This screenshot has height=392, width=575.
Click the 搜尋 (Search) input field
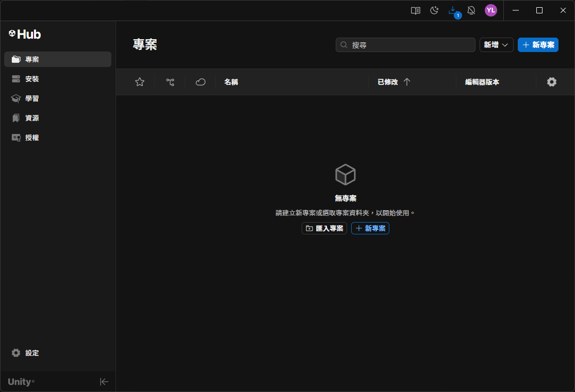click(x=405, y=45)
